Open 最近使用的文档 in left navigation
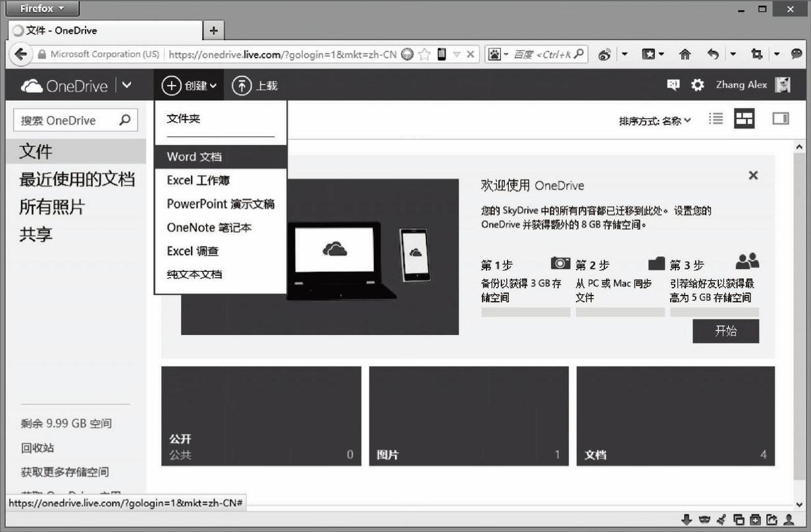811x532 pixels. [x=77, y=179]
